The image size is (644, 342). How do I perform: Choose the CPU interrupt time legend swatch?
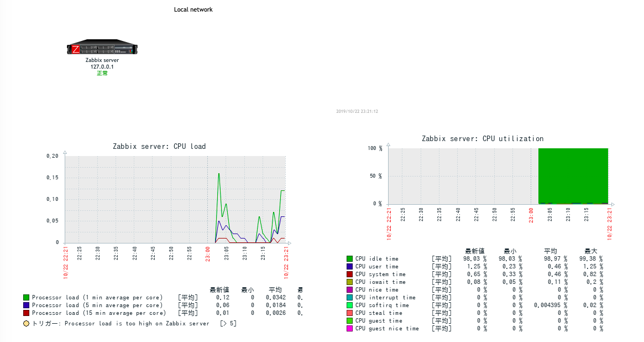click(349, 298)
